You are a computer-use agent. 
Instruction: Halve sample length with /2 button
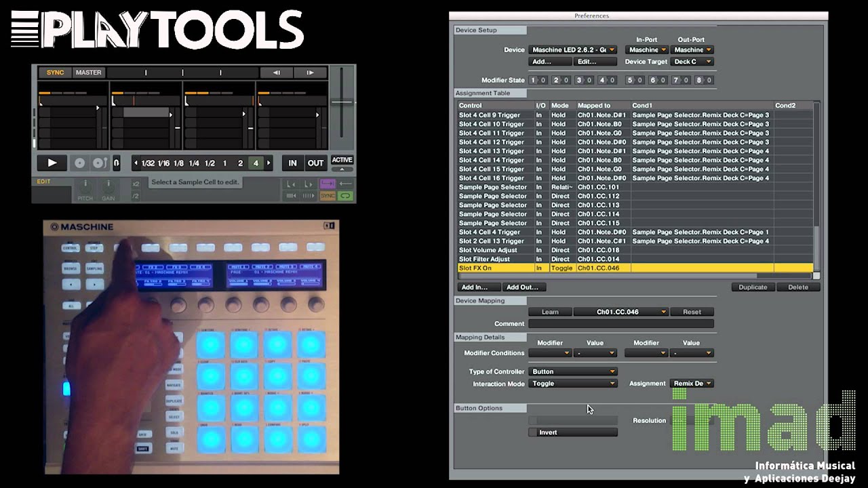(x=136, y=196)
